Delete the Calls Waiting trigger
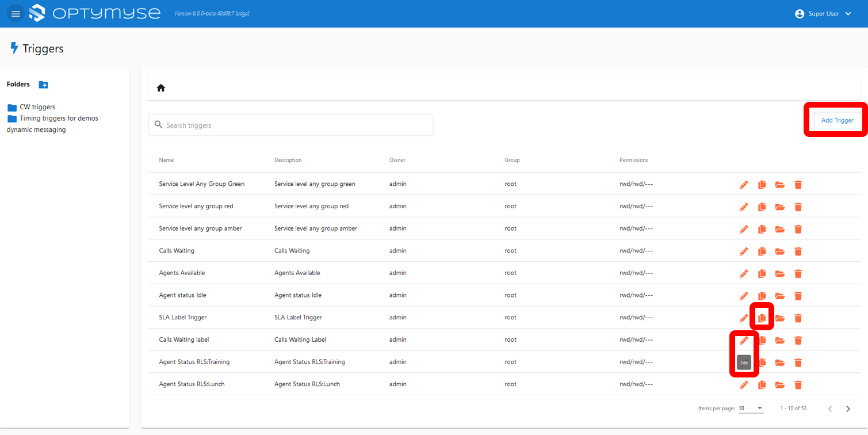Image resolution: width=868 pixels, height=435 pixels. point(798,251)
